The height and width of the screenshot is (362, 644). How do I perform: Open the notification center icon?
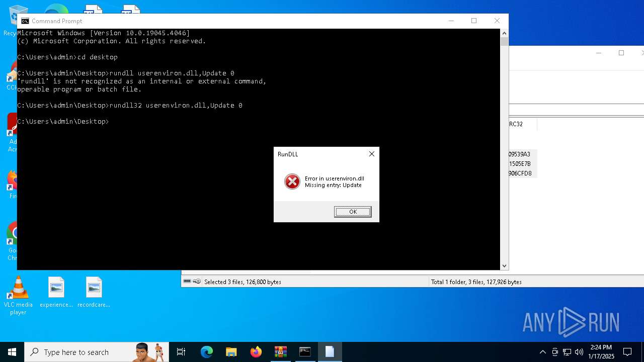[x=627, y=352]
